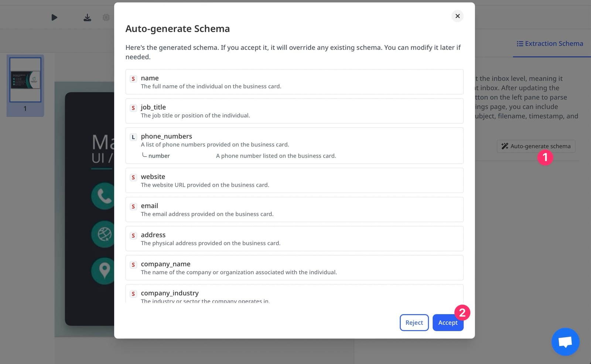Viewport: 591px width, 364px height.
Task: Click the string type icon beside company_name
Action: tap(133, 265)
